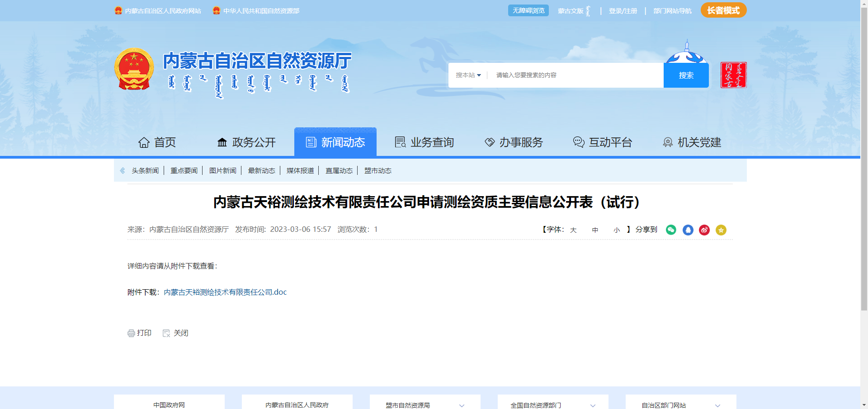Go to 办事服务 in the main menu
Screen dimensions: 868x409
pos(514,142)
